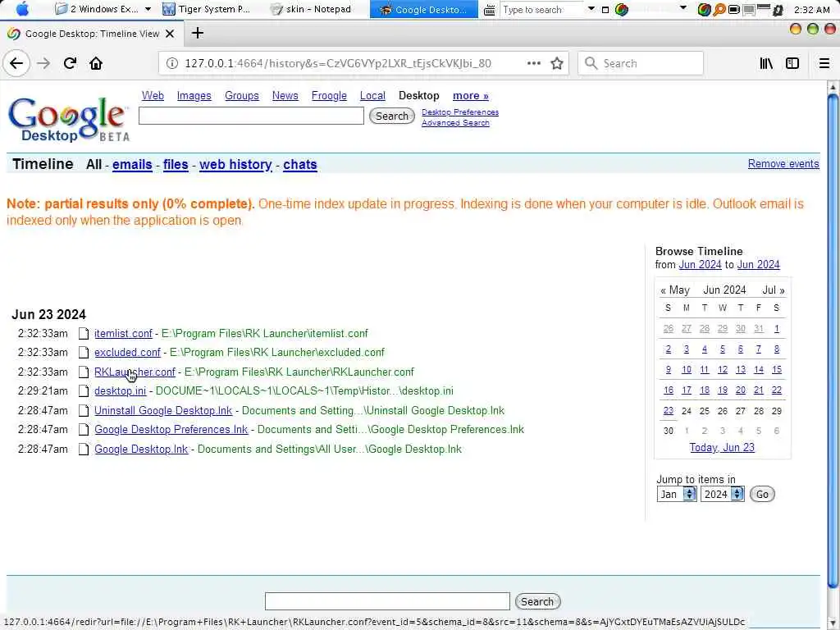
Task: Click the black 'y' tray icon
Action: [778, 10]
